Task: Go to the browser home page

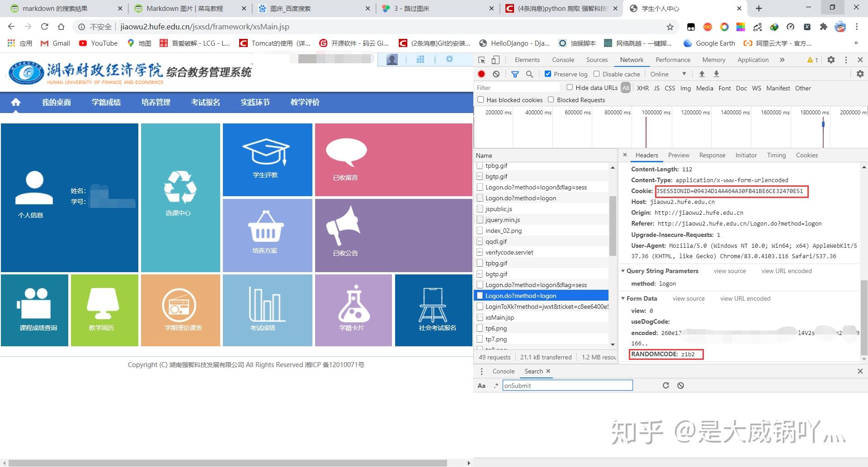Action: (61, 27)
